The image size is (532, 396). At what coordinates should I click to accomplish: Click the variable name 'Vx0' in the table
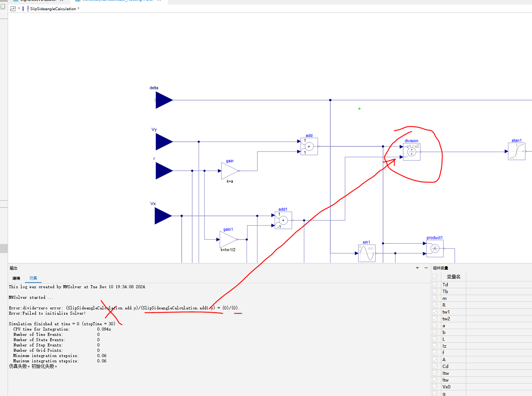pyautogui.click(x=446, y=387)
